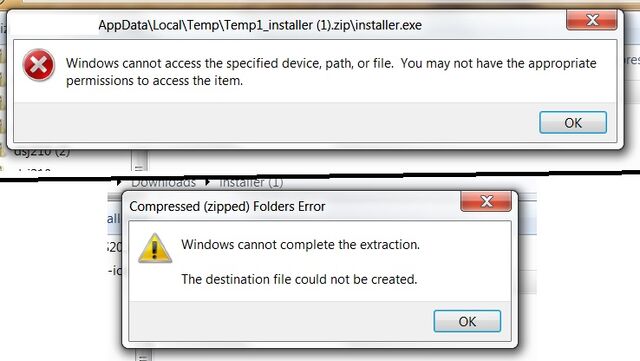Screen dimensions: 640x361
Task: Confirm OK on the access denied dialog
Action: pyautogui.click(x=573, y=123)
